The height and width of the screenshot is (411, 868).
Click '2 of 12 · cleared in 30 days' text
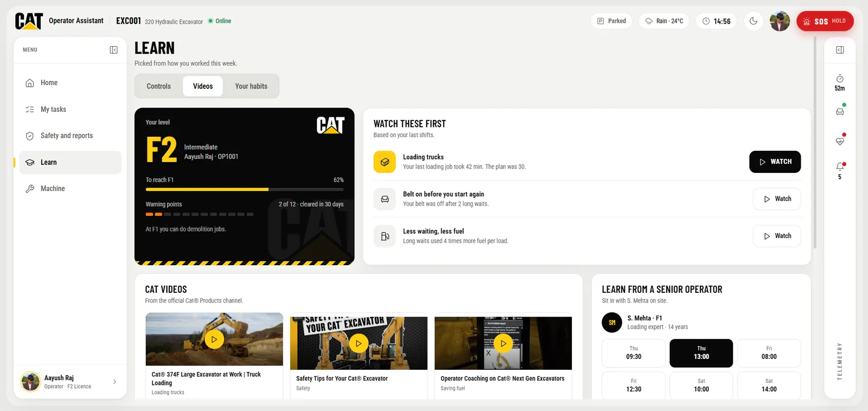[311, 204]
